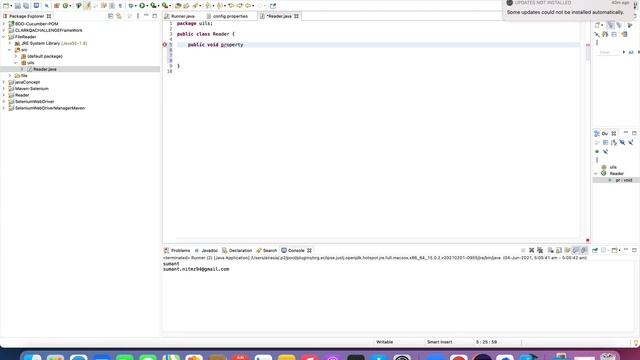Open Package Explorer view menu dots
Viewport: 640px width, 360px height.
[138, 16]
